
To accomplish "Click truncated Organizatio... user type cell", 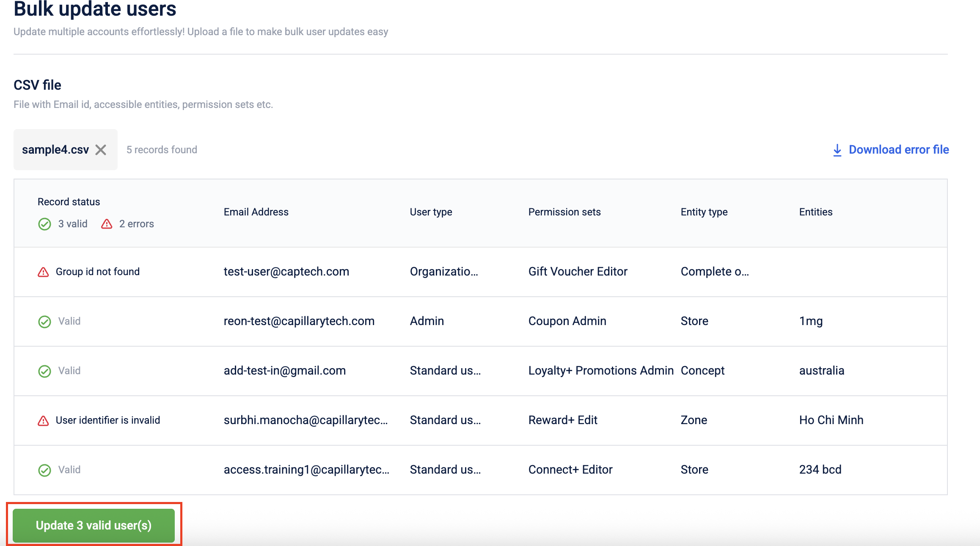I will tap(443, 272).
